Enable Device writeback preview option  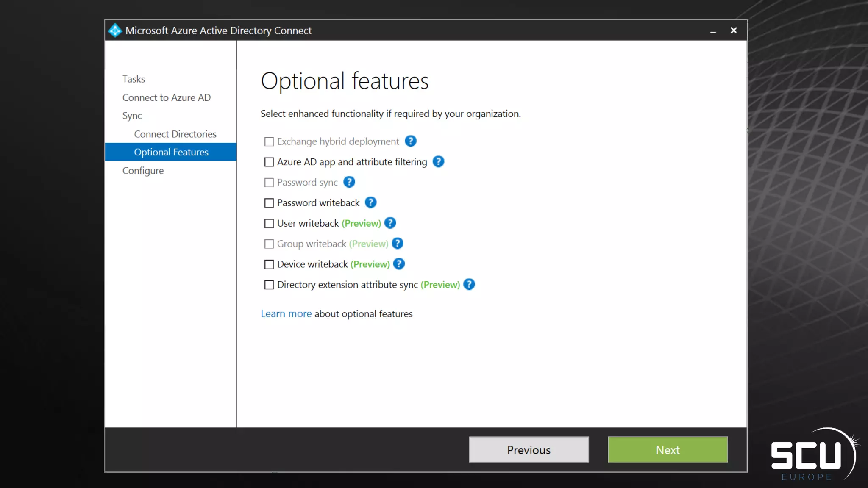269,264
